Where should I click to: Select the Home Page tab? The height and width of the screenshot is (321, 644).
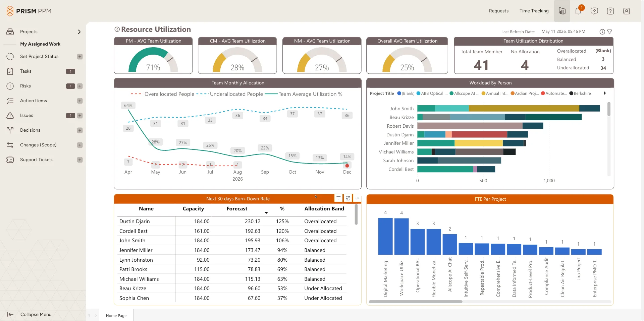tap(116, 316)
